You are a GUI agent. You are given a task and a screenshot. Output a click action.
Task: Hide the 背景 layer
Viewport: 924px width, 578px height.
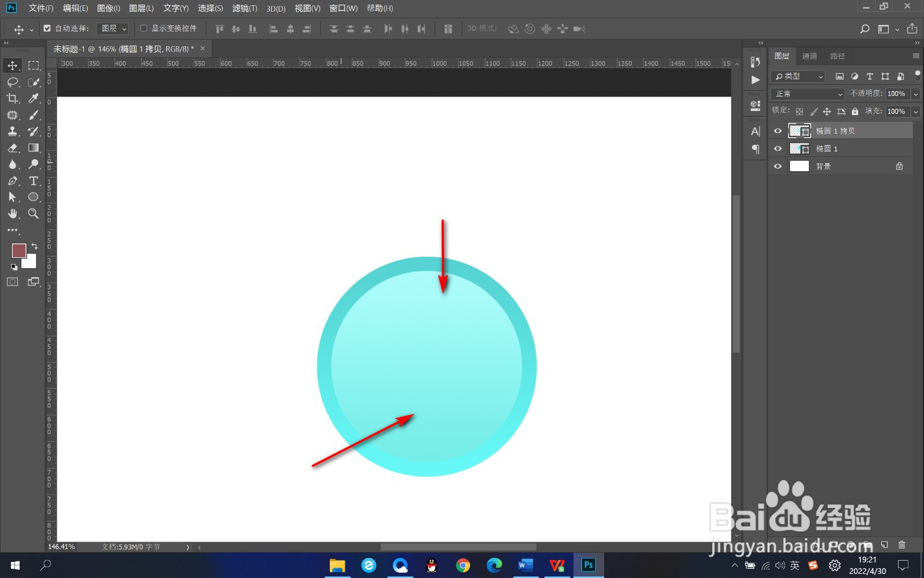[x=778, y=166]
